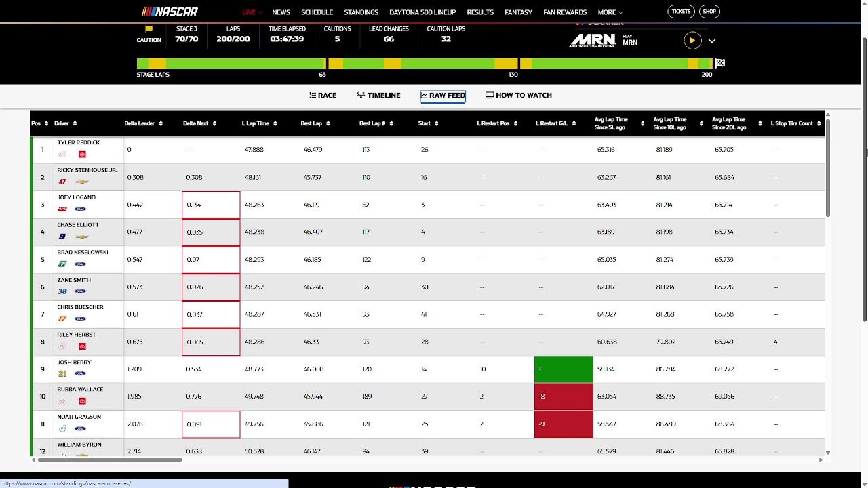Image resolution: width=868 pixels, height=488 pixels.
Task: Click Brad Keselowski's car number 6 icon
Action: tap(62, 264)
